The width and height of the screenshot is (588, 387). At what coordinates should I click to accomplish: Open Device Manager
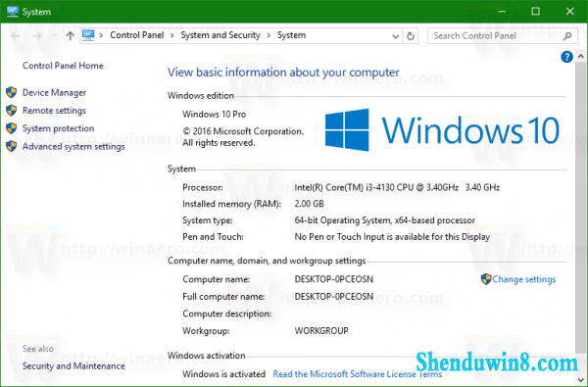(x=54, y=93)
